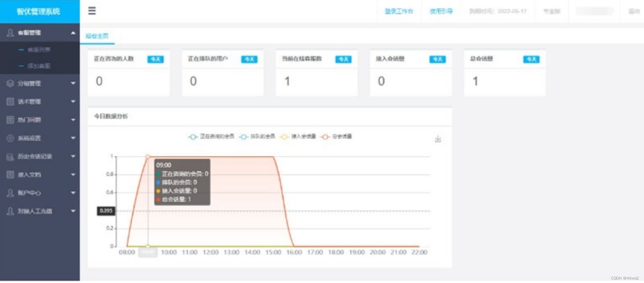Open the 客服列表 submenu item
This screenshot has height=283, width=644.
(x=39, y=50)
